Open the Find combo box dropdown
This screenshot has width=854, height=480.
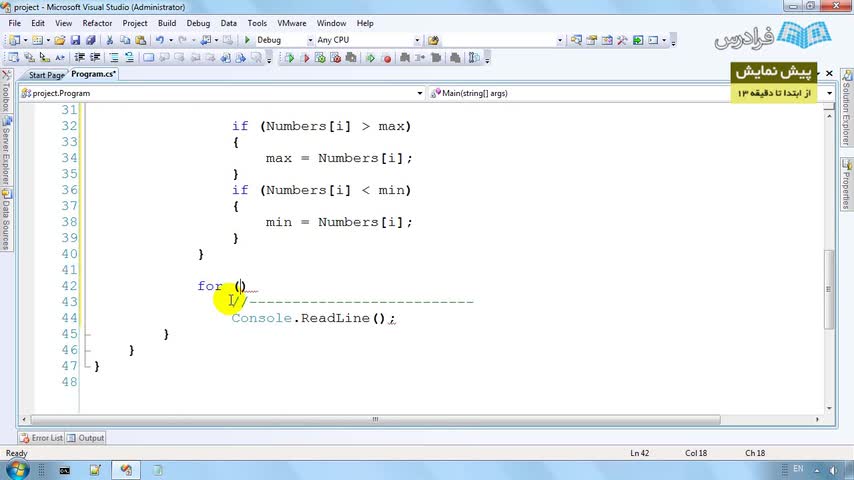click(x=559, y=40)
